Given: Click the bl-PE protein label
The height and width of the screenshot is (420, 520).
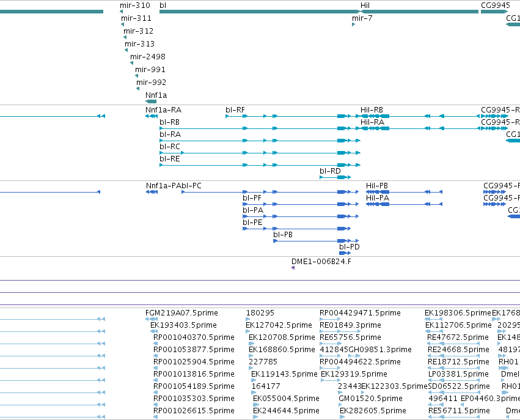Looking at the screenshot, I should pos(253,223).
